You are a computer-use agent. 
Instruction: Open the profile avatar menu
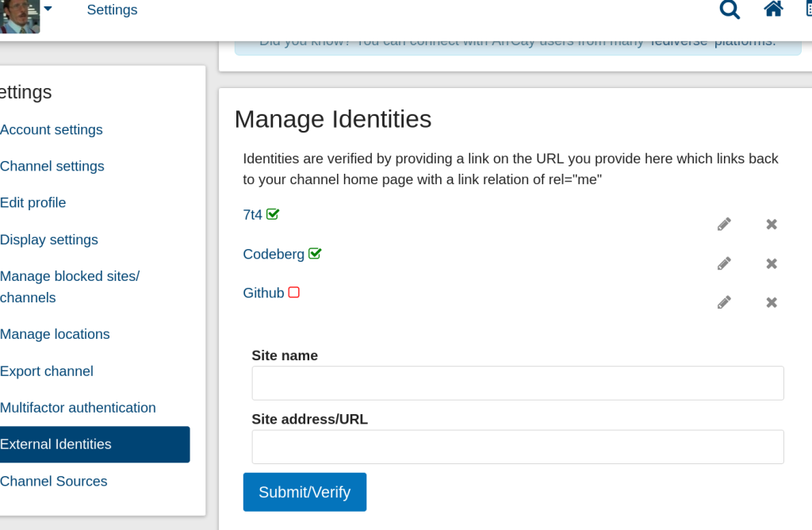(20, 17)
